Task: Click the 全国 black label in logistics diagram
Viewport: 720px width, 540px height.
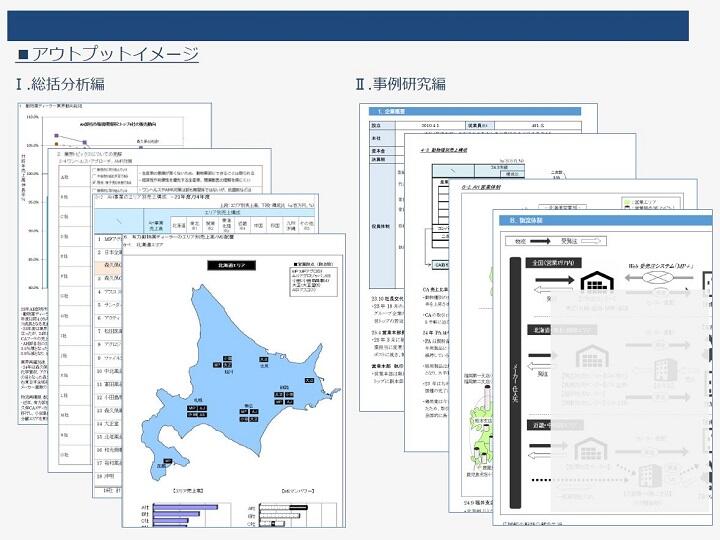Action: [554, 263]
